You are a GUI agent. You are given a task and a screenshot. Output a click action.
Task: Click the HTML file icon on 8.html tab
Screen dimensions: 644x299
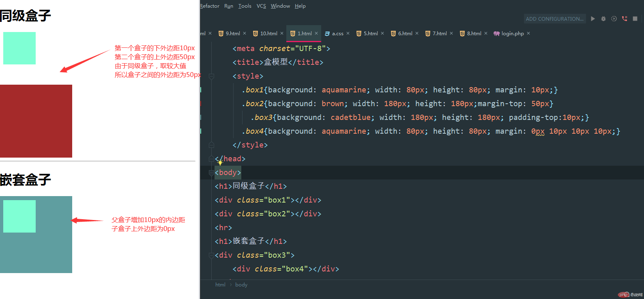click(x=462, y=34)
